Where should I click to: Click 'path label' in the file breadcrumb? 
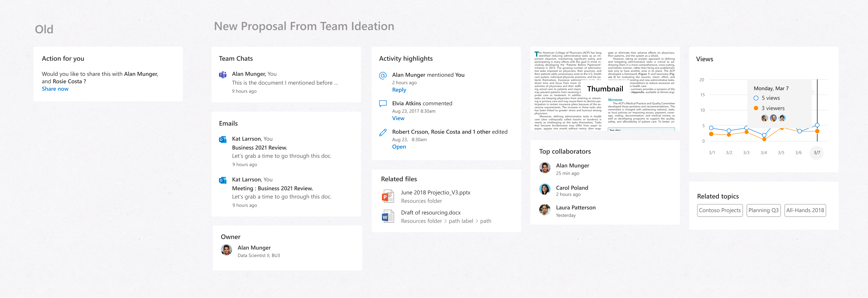point(461,221)
